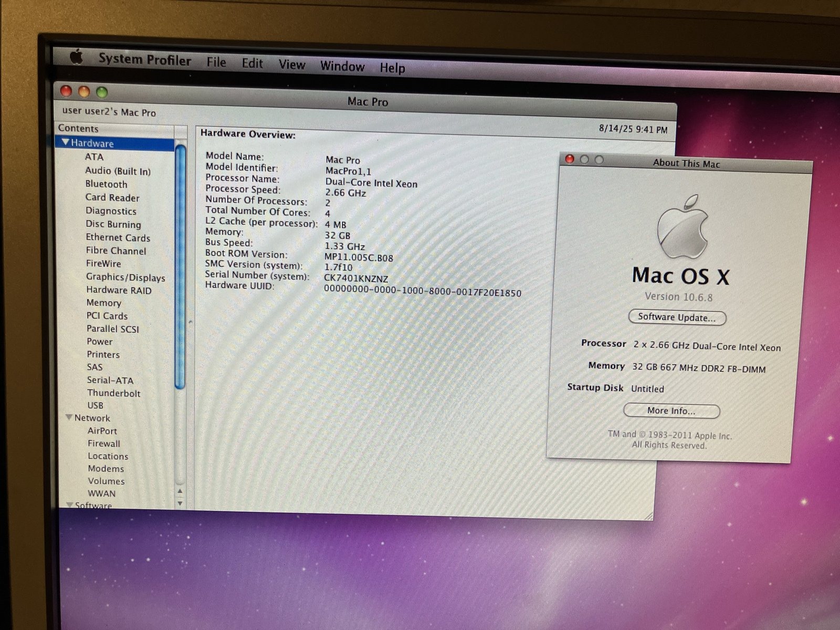Open the Help menu

coord(392,68)
